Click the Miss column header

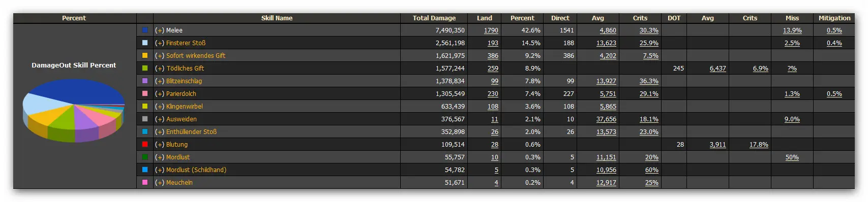pyautogui.click(x=792, y=18)
